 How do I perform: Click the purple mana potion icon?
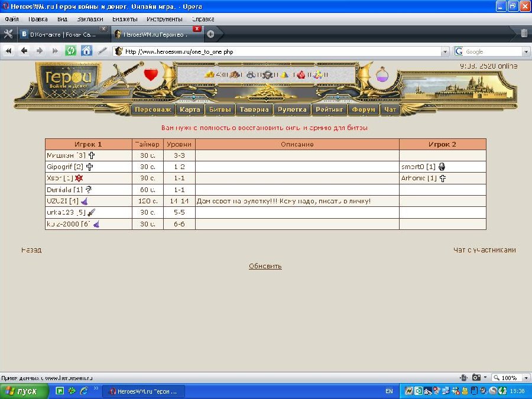[382, 74]
